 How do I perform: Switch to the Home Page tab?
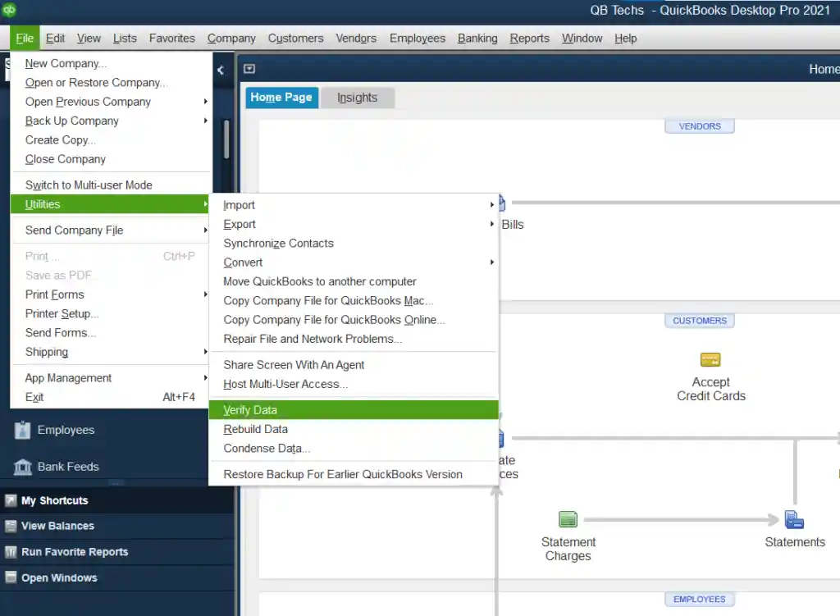coord(281,98)
